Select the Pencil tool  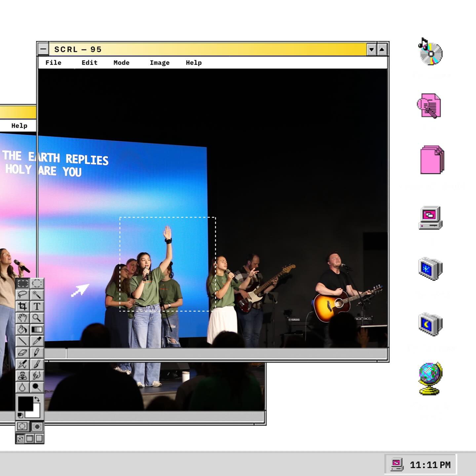tap(37, 352)
